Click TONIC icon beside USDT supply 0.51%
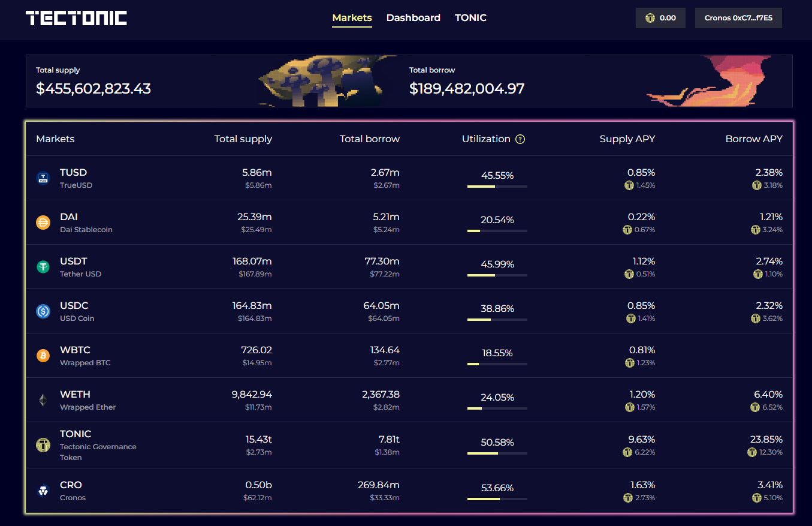The image size is (812, 526). tap(629, 274)
